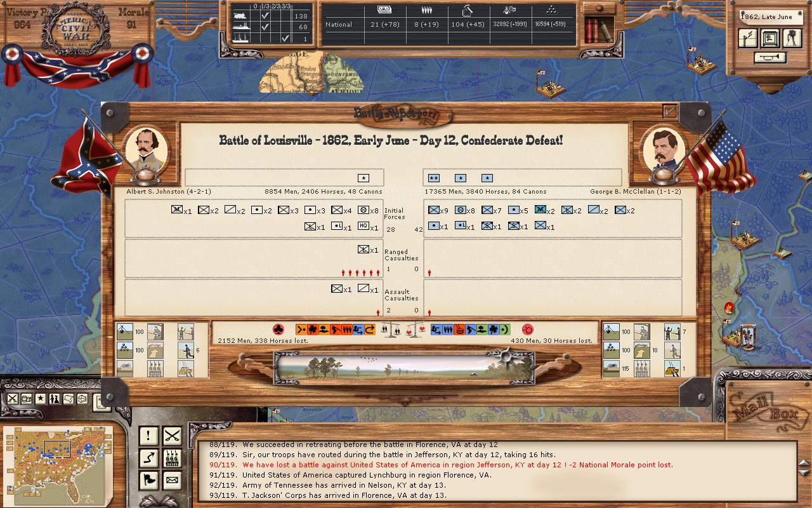Click the exclamation mark message filter
The width and height of the screenshot is (812, 508).
pyautogui.click(x=148, y=436)
